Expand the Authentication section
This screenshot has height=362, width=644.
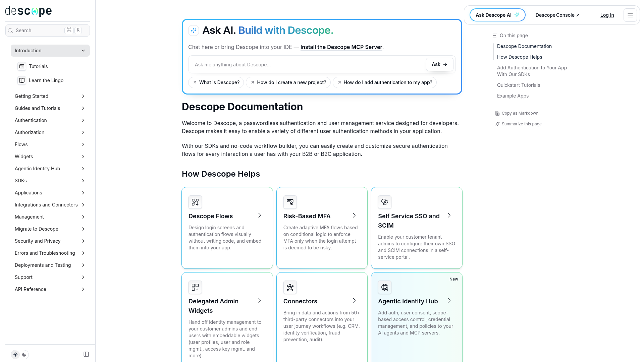50,120
